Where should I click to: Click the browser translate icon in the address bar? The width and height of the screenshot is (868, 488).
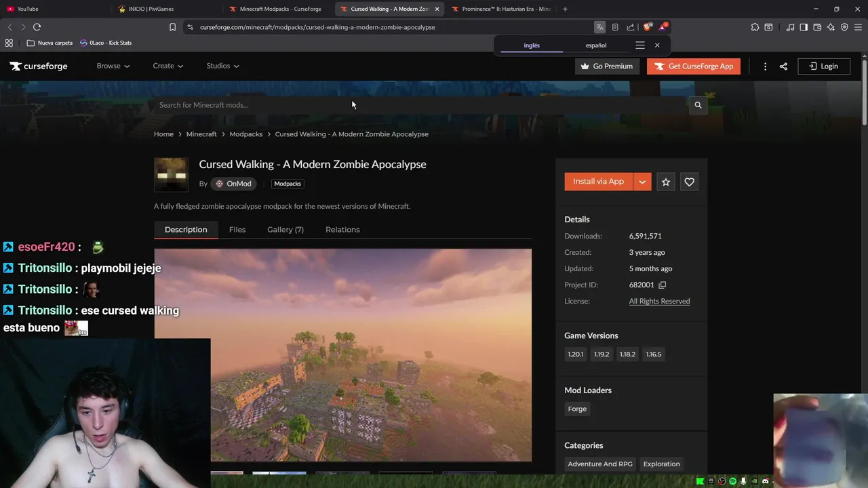click(x=599, y=27)
